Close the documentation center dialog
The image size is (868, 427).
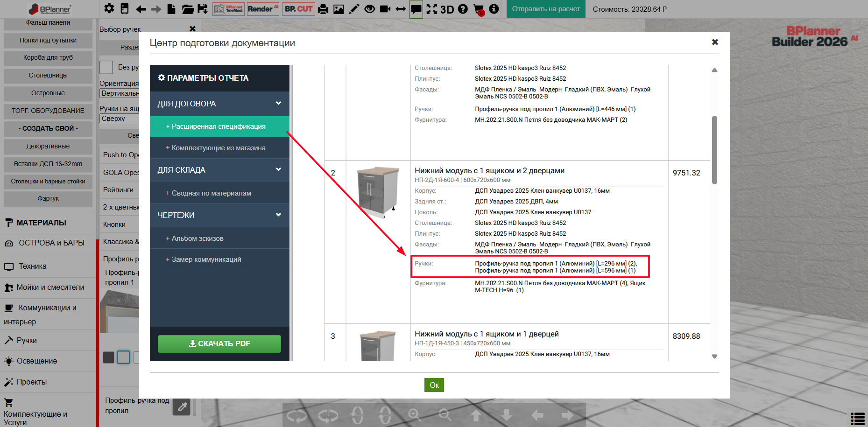tap(715, 42)
